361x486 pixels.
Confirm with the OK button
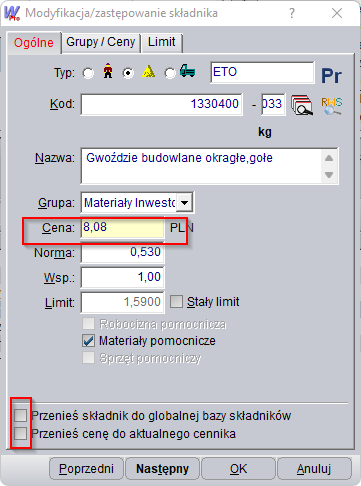pyautogui.click(x=238, y=469)
